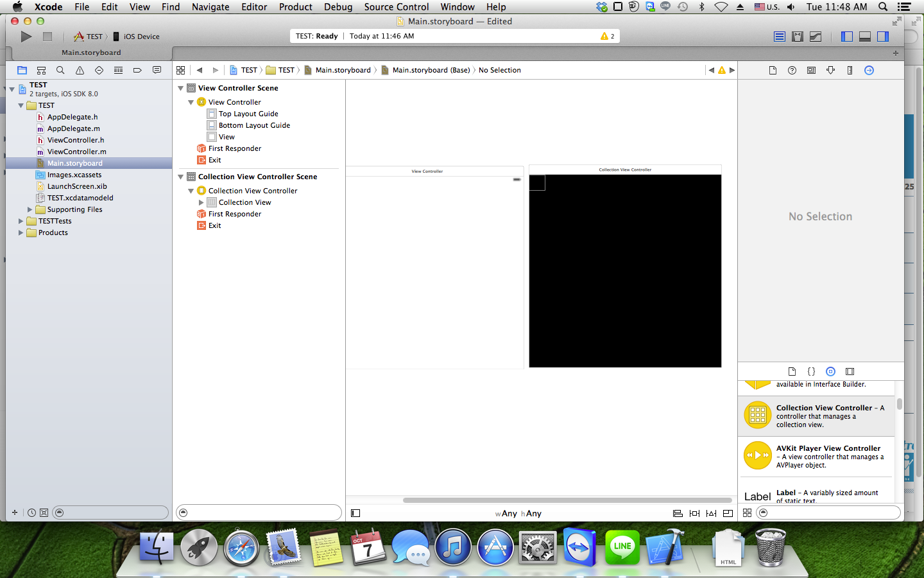Open the Debug menu
924x578 pixels.
pyautogui.click(x=338, y=6)
